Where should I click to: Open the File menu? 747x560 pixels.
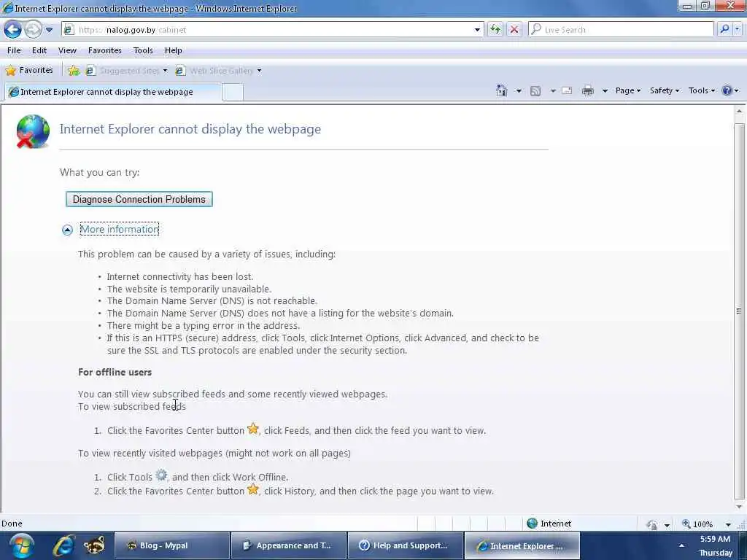(14, 50)
